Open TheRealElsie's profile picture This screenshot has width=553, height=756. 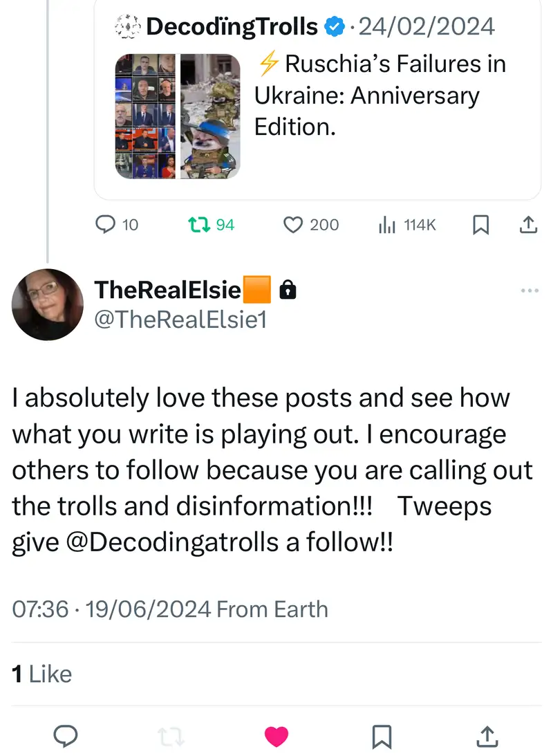coord(48,304)
